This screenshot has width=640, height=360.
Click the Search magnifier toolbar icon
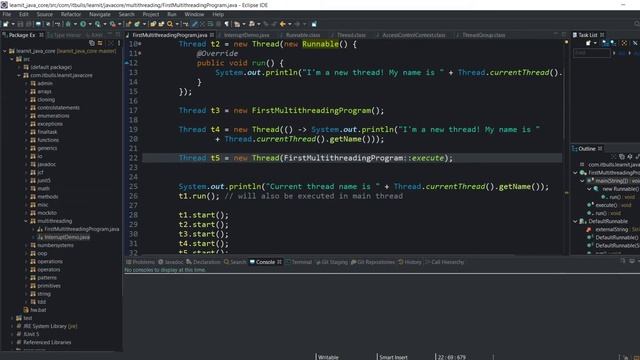click(170, 24)
